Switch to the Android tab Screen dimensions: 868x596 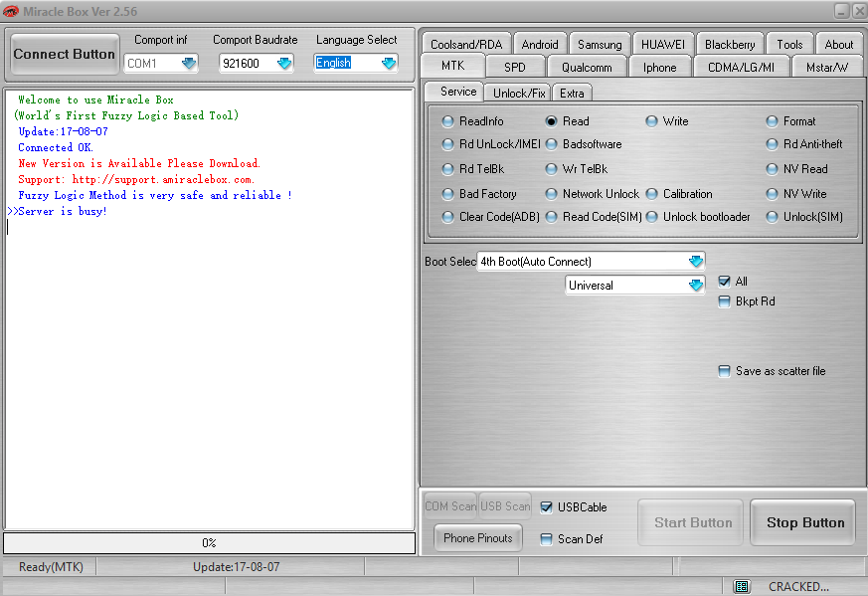(x=540, y=45)
